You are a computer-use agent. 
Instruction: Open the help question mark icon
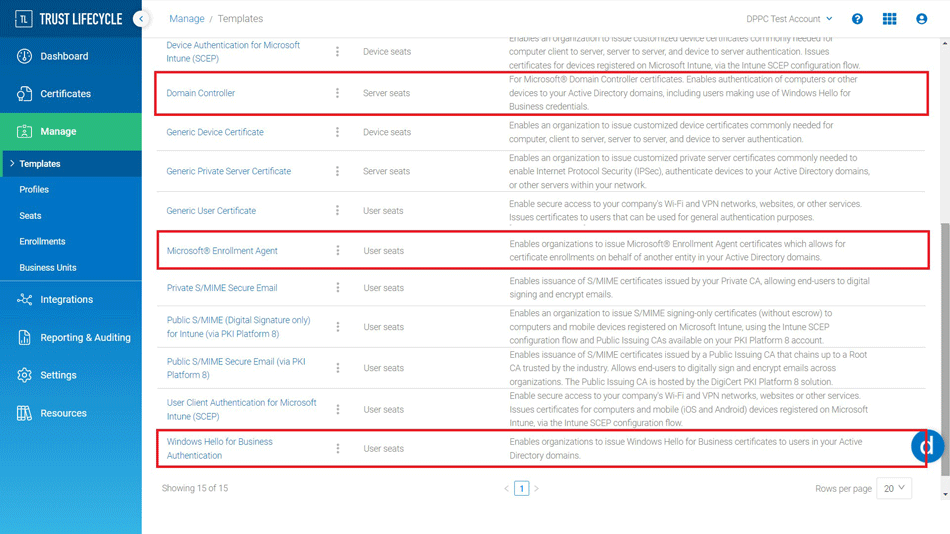(857, 19)
